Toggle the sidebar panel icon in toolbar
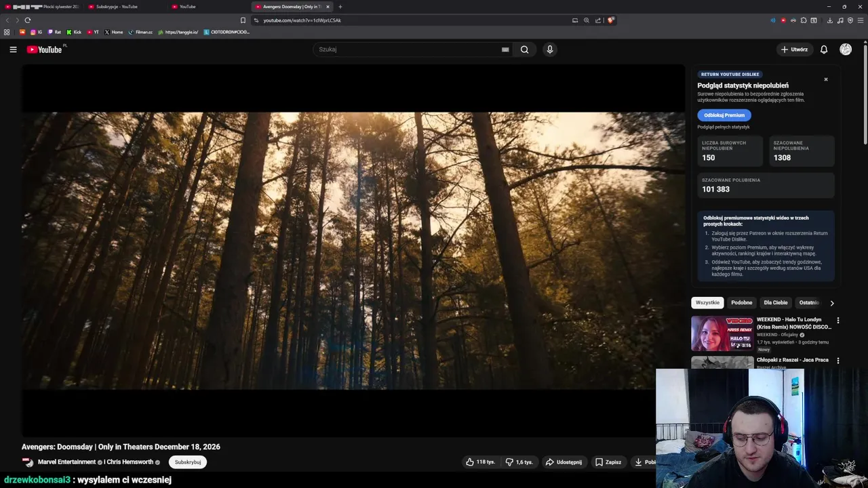The width and height of the screenshot is (868, 488). point(814,20)
